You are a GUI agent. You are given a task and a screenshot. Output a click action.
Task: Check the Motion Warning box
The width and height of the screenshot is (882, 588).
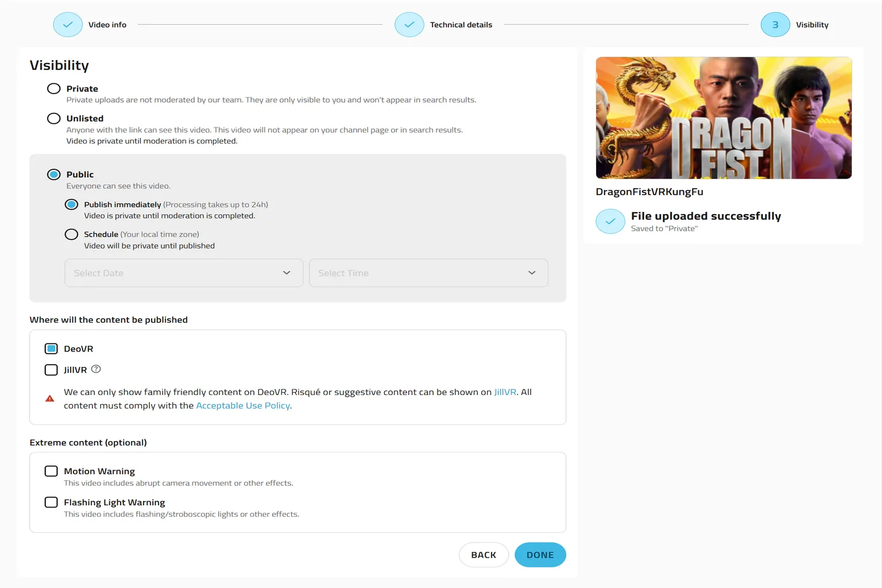pos(51,471)
